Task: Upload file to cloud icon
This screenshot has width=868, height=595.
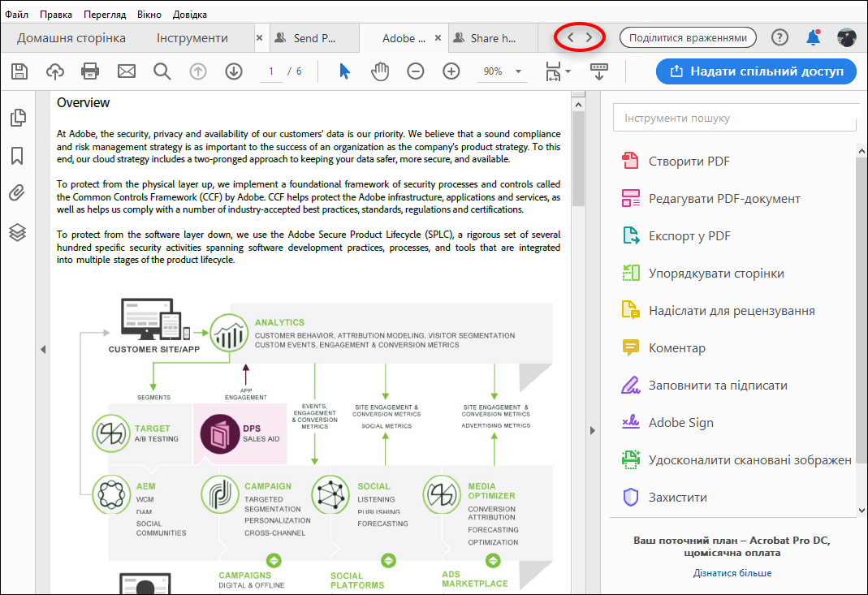Action: tap(54, 71)
